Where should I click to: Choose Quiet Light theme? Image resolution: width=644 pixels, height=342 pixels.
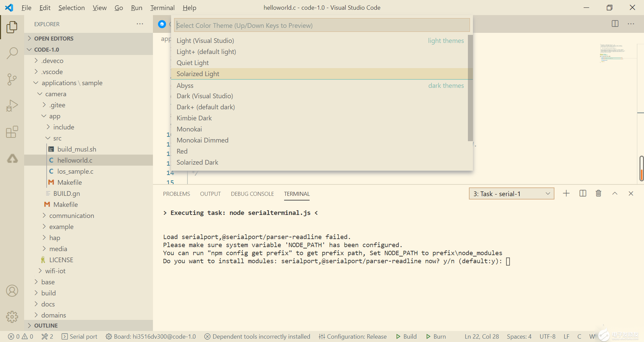tap(320, 62)
